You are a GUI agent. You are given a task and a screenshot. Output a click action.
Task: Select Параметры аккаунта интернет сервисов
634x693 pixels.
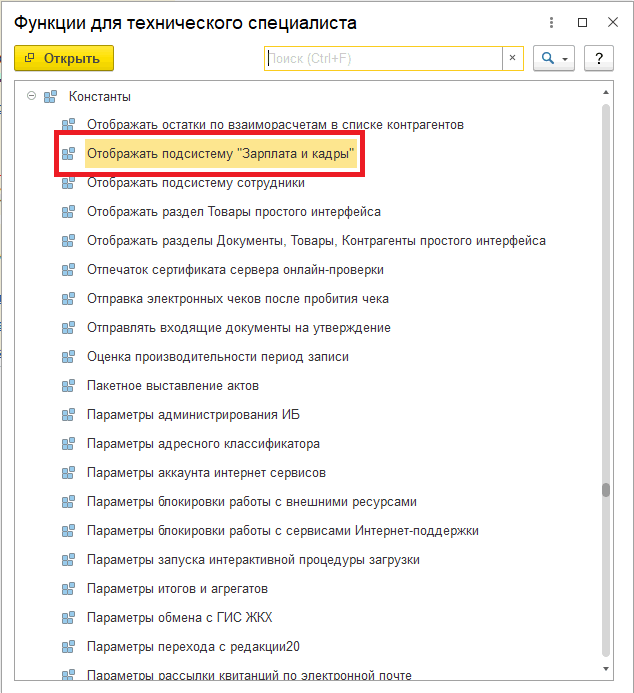[206, 473]
